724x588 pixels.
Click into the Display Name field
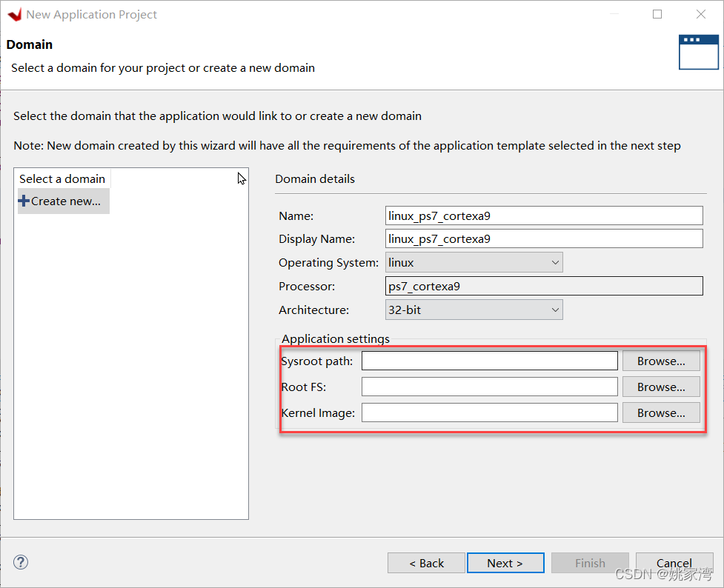click(x=543, y=238)
